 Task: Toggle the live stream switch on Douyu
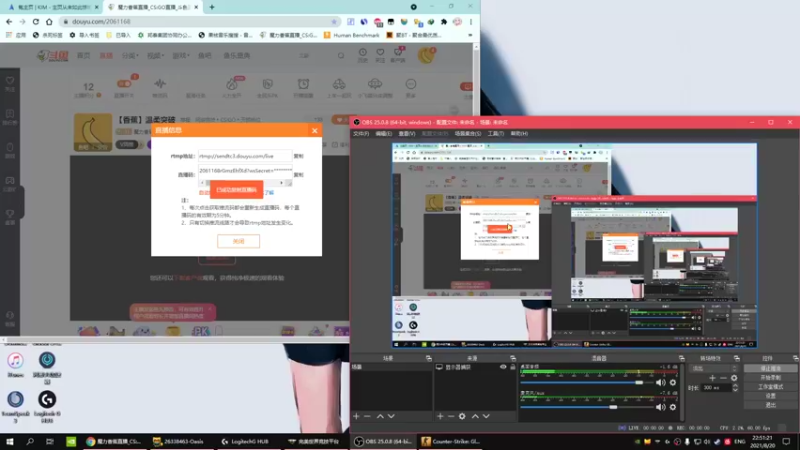124,84
